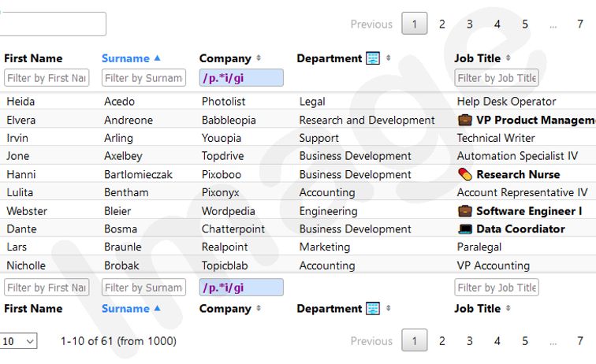Go to page 7 in bottom pagination
Image resolution: width=596 pixels, height=364 pixels.
(580, 341)
